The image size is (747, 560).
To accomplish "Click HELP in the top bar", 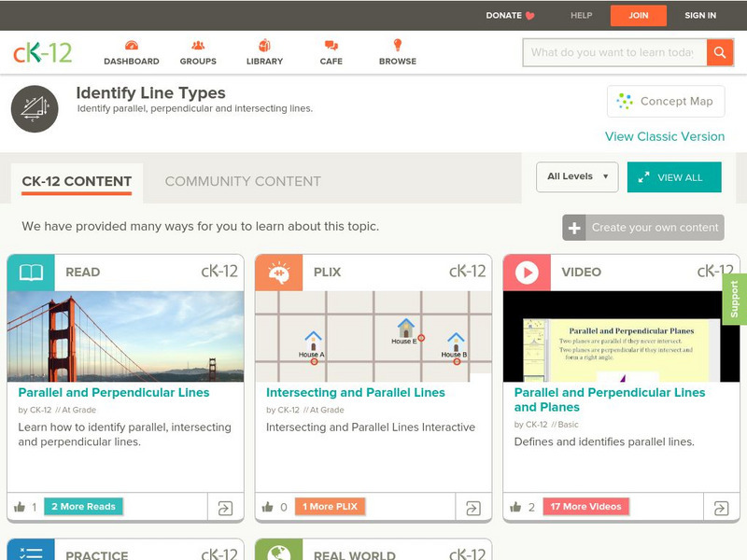I will 581,15.
